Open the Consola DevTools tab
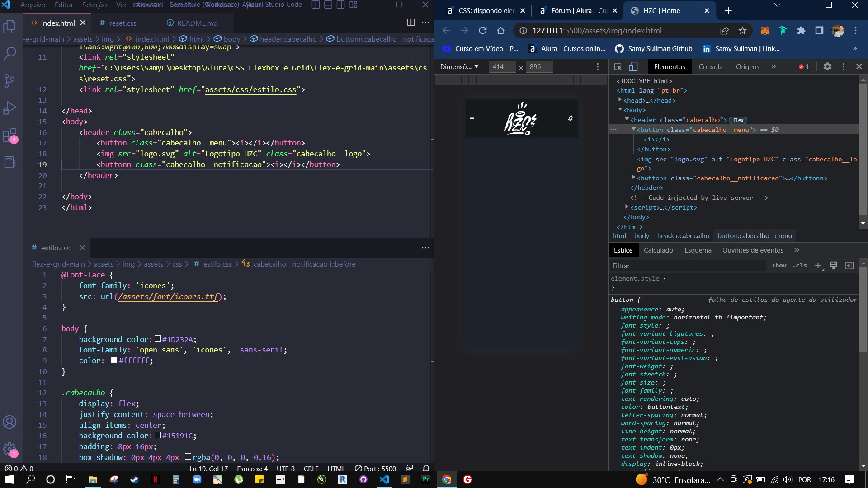This screenshot has width=868, height=488. (711, 67)
